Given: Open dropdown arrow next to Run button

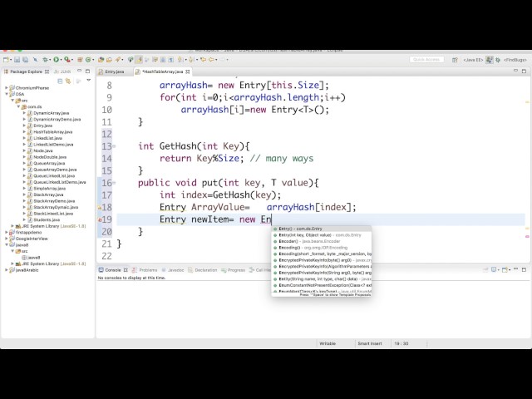Looking at the screenshot, I should pos(61,60).
